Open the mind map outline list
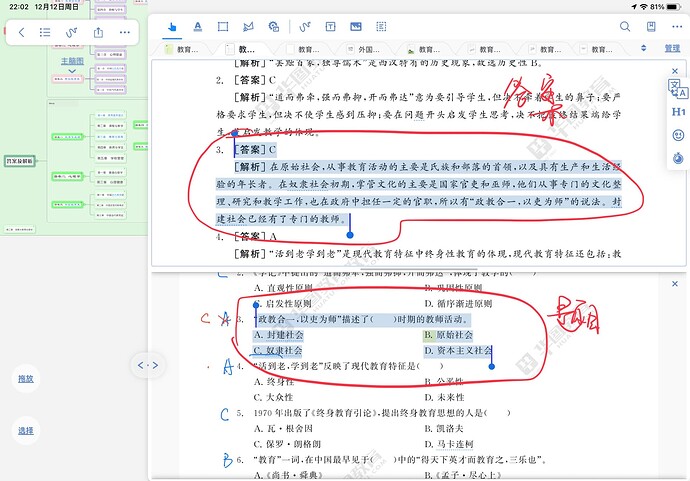The width and height of the screenshot is (690, 481). [45, 32]
